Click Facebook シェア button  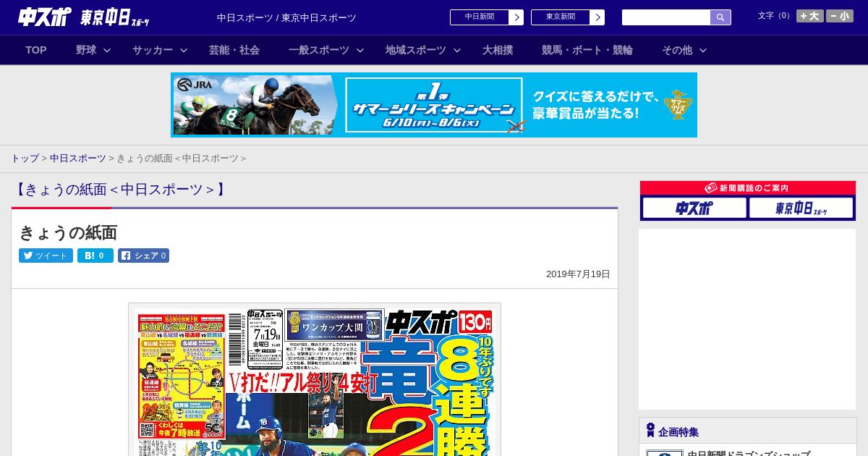point(144,256)
